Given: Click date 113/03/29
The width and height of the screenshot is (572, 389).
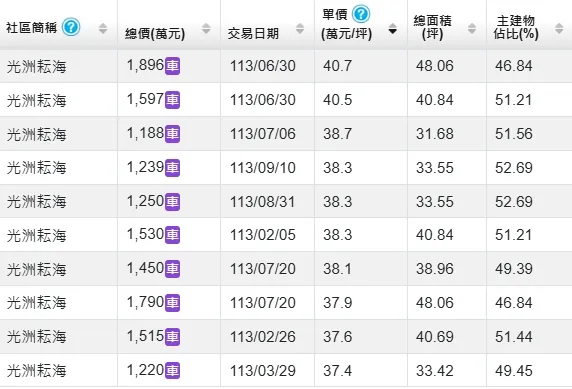Looking at the screenshot, I should 263,371.
